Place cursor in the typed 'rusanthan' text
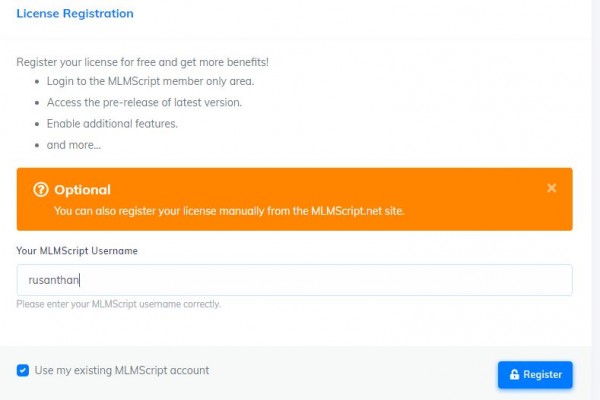Viewport: 600px width, 400px height. (54, 280)
